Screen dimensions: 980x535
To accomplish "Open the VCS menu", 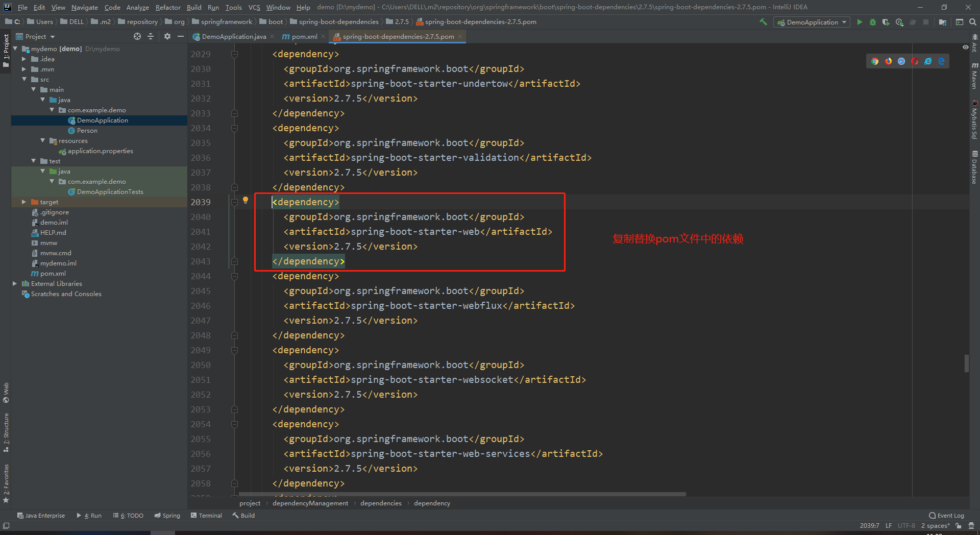I will pyautogui.click(x=254, y=7).
